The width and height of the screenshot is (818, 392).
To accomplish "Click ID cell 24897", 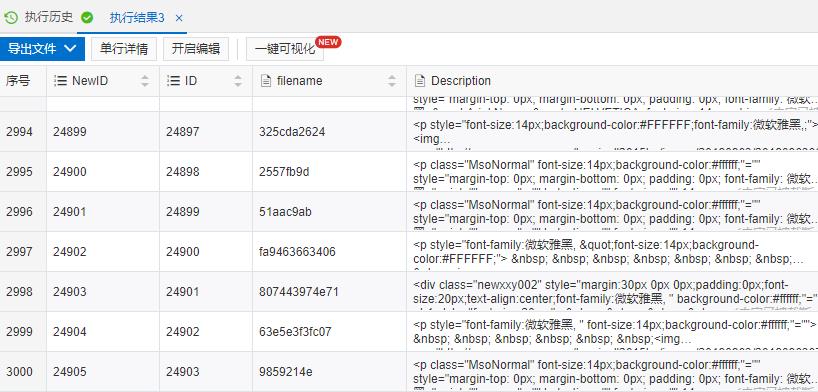I will coord(206,132).
